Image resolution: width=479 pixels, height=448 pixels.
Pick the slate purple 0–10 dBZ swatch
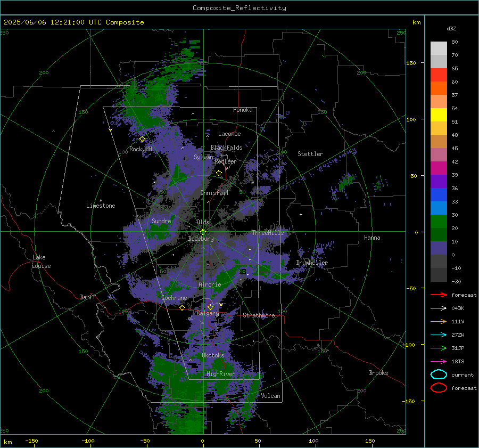coord(439,248)
